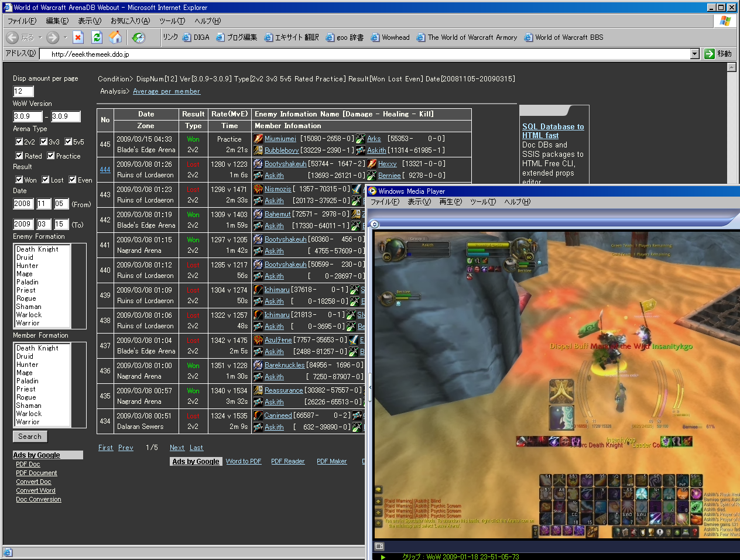Click class icon next to Bubbleboyy

[258, 150]
